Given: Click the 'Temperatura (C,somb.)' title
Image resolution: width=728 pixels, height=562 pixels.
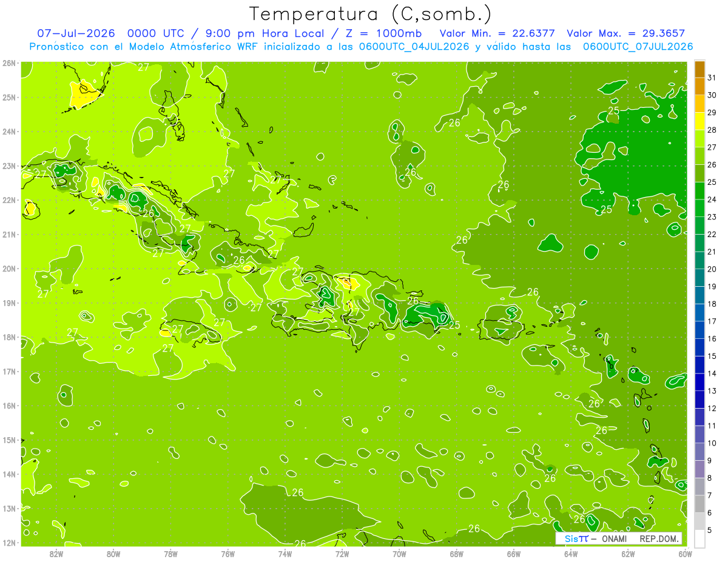Looking at the screenshot, I should coord(371,14).
